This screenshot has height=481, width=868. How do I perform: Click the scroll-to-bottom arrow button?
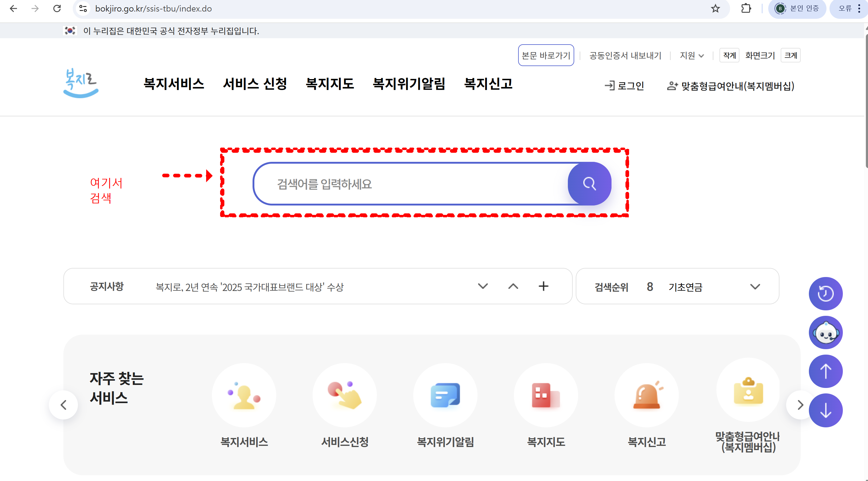point(825,411)
